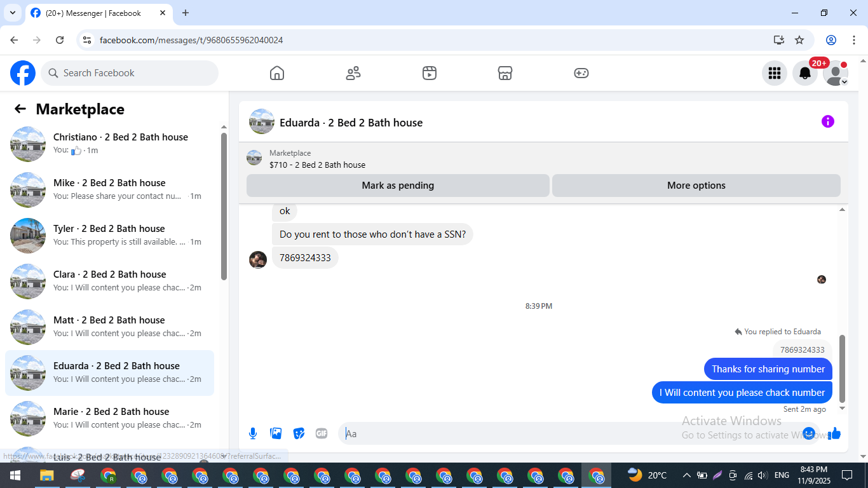Select the Messenger | Facebook browser tab
Screen dimensions: 868x488
(98, 13)
